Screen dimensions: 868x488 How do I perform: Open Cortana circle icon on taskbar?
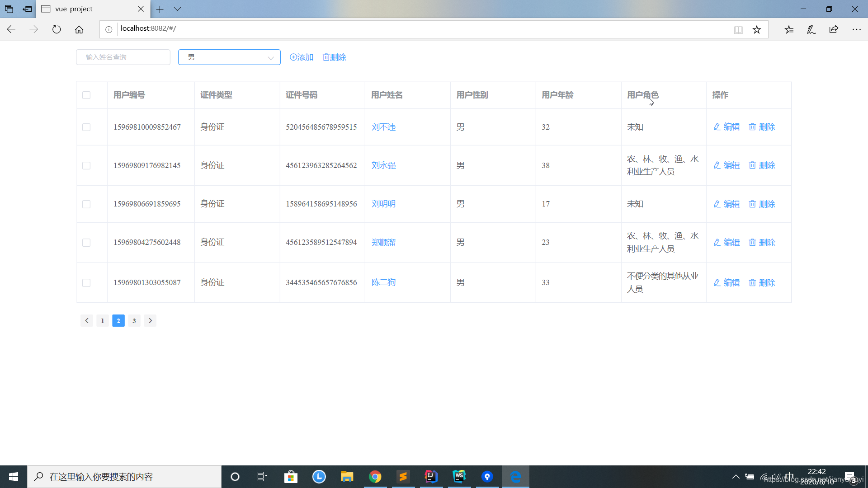pos(235,477)
